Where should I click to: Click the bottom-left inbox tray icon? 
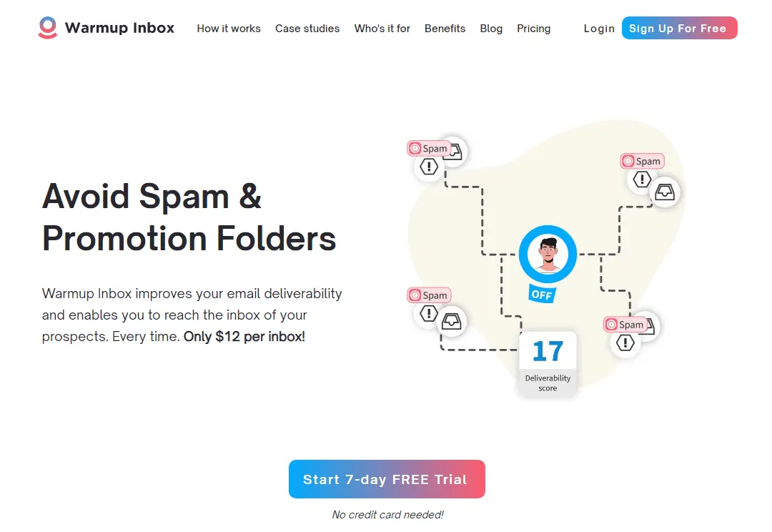(x=451, y=321)
